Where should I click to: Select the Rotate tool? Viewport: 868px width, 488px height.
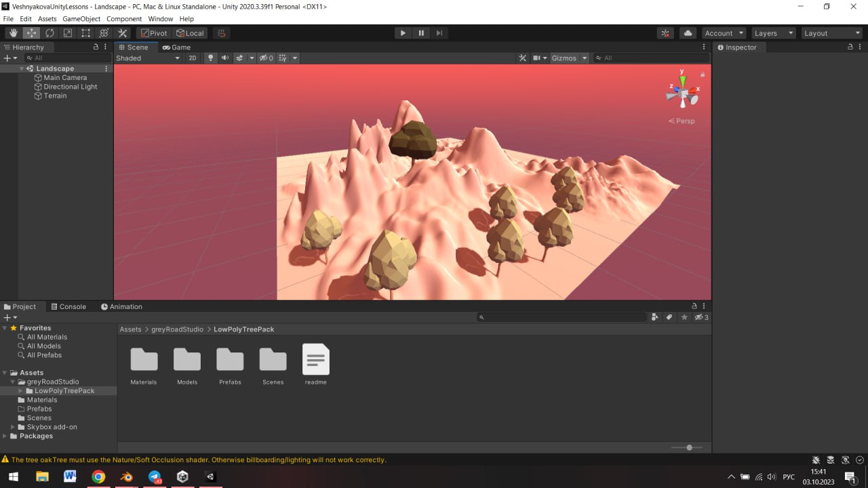pyautogui.click(x=50, y=33)
